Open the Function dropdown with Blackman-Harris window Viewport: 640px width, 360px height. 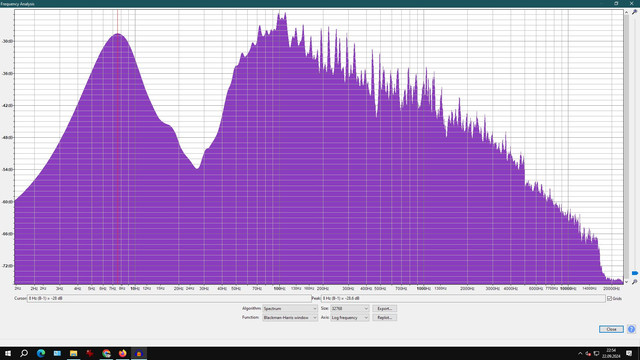coord(290,318)
